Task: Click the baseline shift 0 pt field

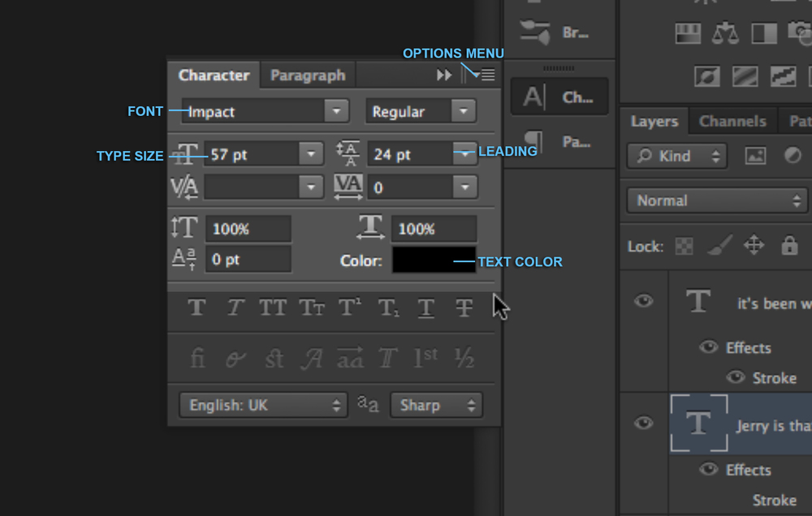Action: pos(248,259)
